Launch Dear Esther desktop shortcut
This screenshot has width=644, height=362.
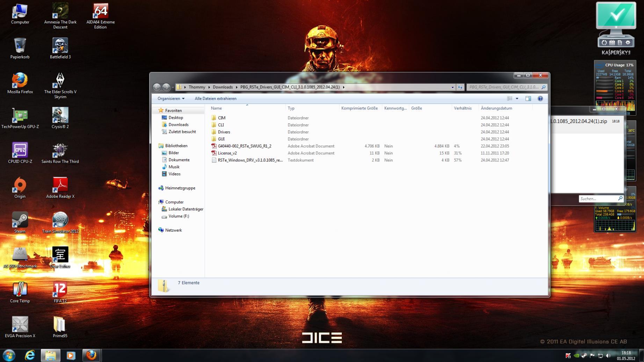coord(60,258)
